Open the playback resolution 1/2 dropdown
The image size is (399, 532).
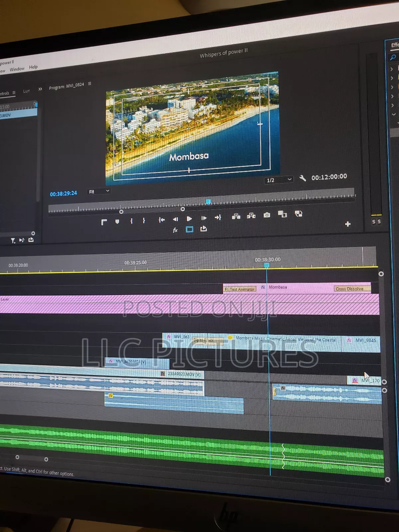[x=279, y=180]
